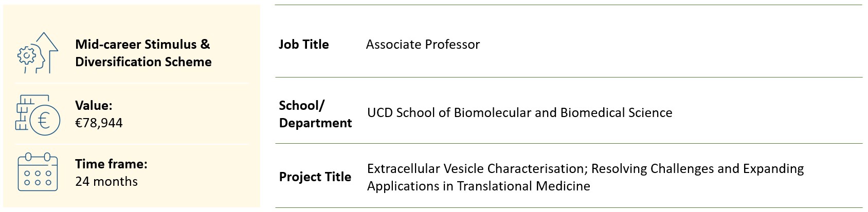Click the Value: label
The image size is (868, 212).
click(94, 105)
